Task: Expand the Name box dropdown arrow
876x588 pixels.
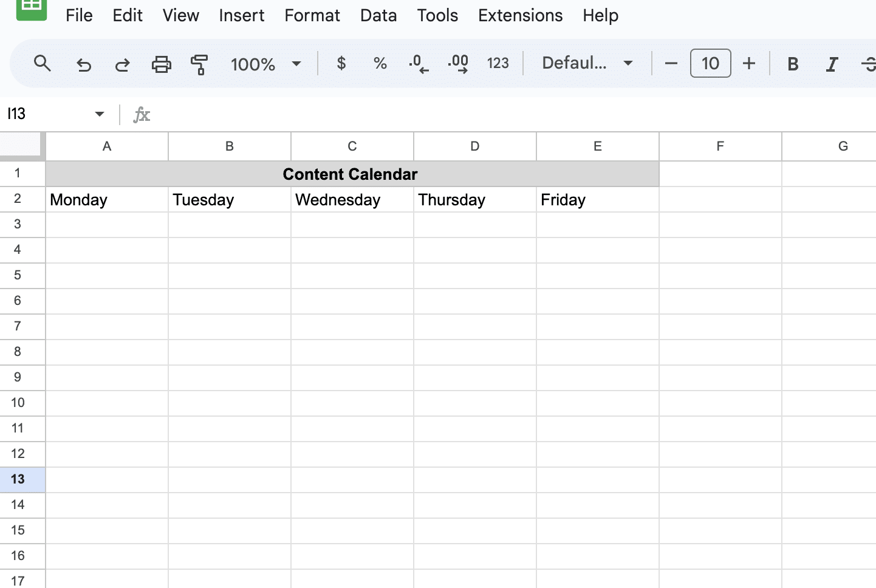Action: [x=100, y=114]
